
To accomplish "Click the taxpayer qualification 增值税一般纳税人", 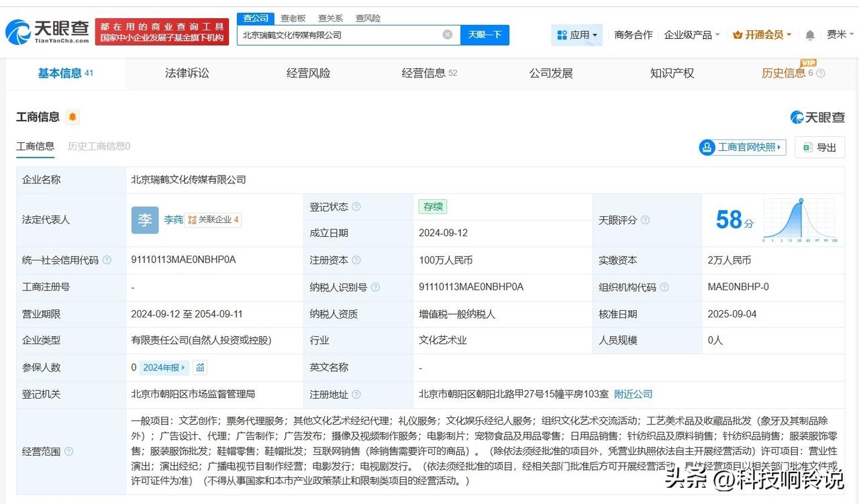I will point(457,313).
